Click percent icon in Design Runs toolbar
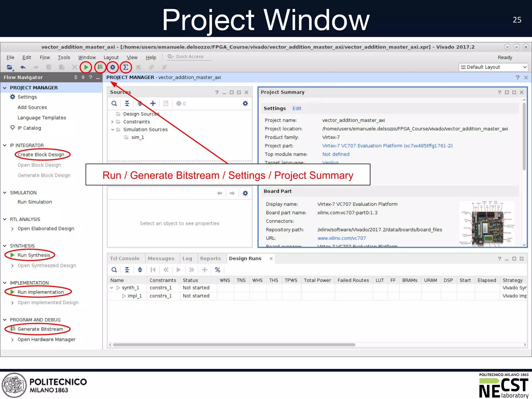The image size is (532, 399). point(218,270)
